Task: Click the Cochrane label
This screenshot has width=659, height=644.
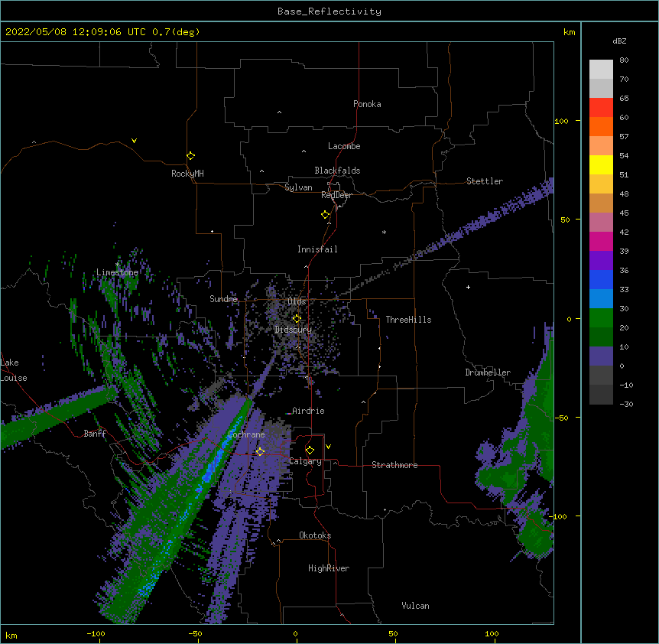Action: click(x=246, y=434)
